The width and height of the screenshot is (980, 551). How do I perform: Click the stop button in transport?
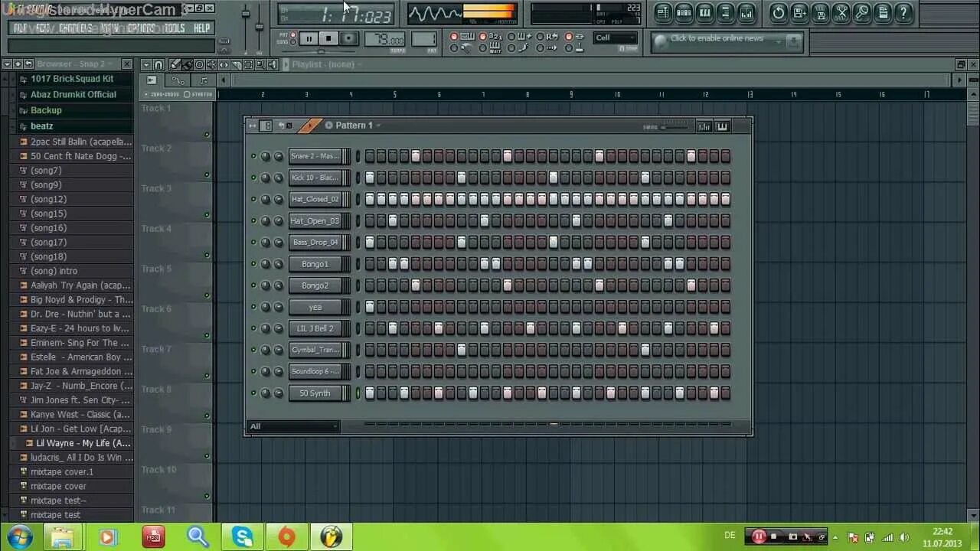328,38
